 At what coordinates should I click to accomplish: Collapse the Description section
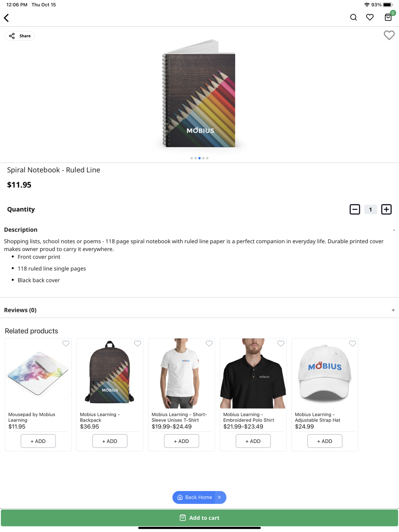[393, 230]
